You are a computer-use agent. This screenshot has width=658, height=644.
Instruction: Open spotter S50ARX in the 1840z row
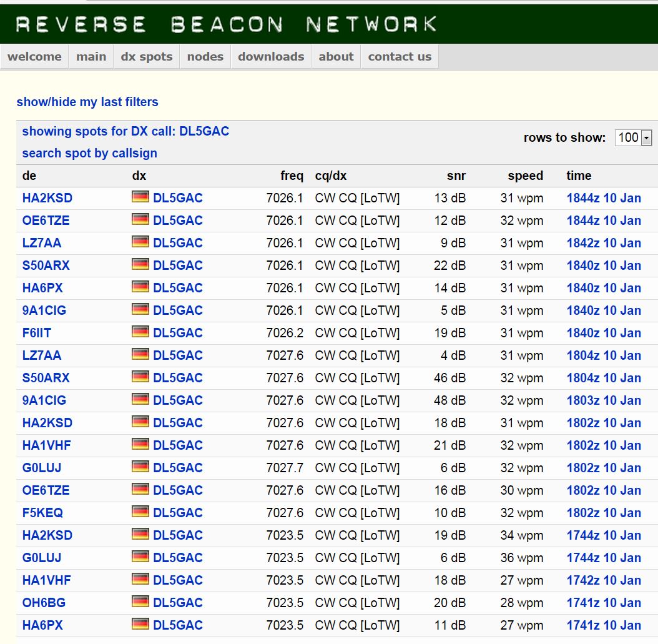pos(46,265)
